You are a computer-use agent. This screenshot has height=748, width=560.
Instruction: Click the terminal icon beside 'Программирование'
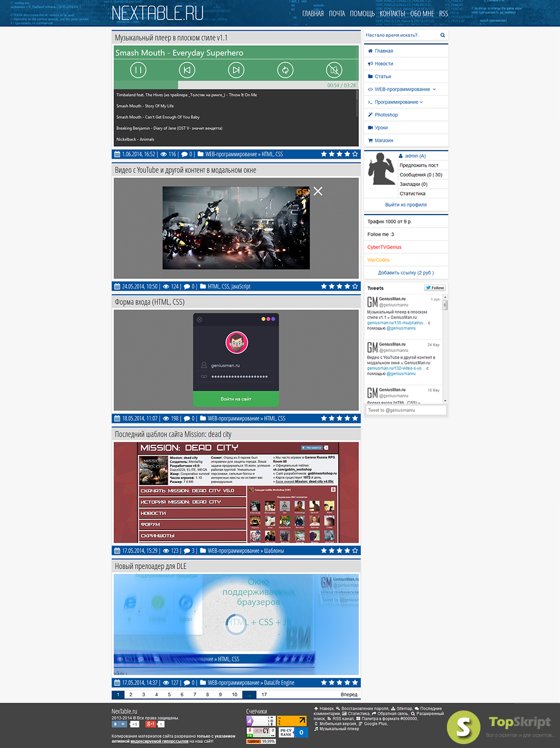point(370,102)
